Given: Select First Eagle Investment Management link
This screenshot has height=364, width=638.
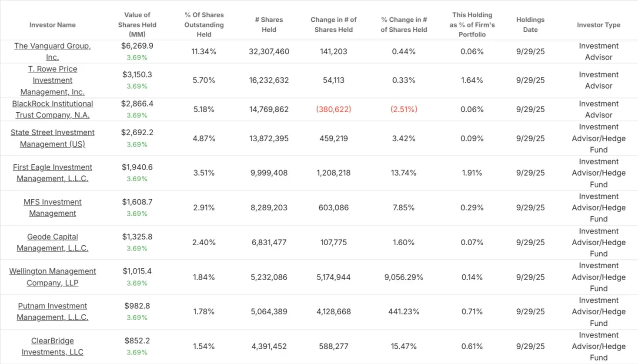Looking at the screenshot, I should tap(52, 173).
